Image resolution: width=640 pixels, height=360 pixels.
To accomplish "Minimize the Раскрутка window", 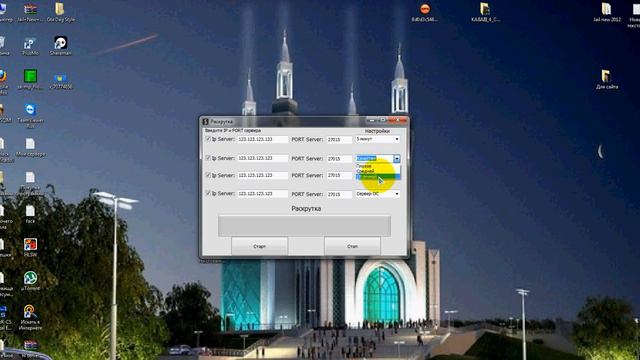I will coord(371,120).
